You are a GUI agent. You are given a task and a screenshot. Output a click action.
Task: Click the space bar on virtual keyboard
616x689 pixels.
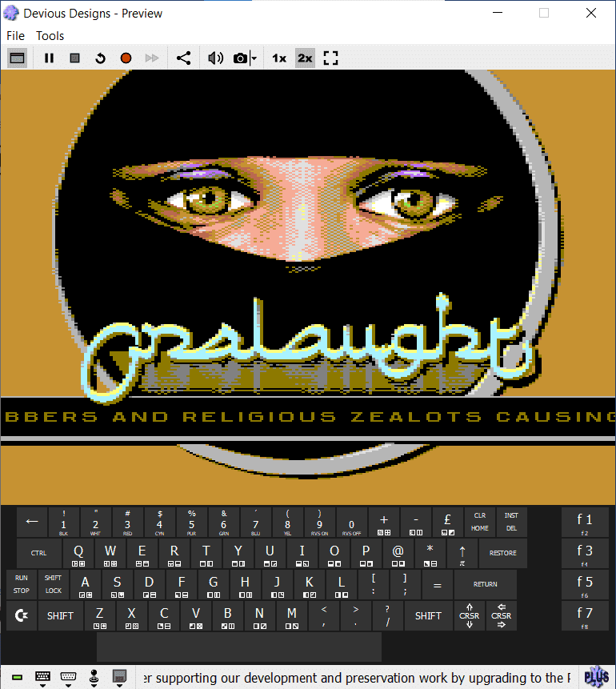(x=239, y=647)
